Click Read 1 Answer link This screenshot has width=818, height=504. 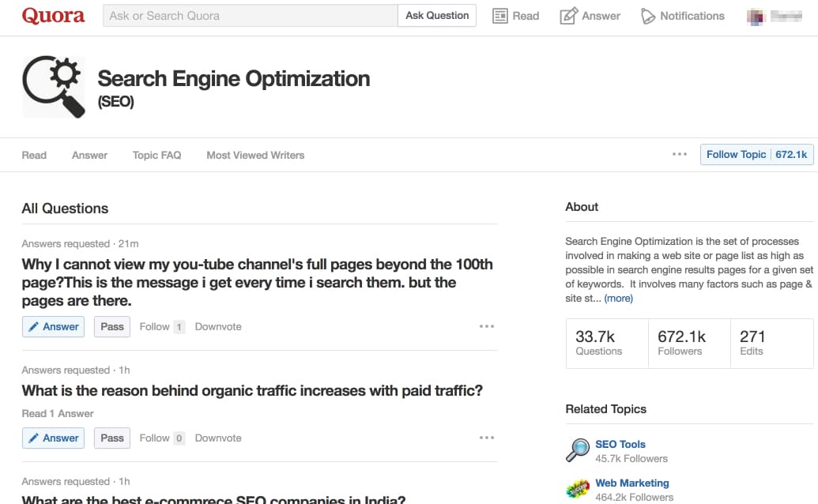(x=58, y=414)
